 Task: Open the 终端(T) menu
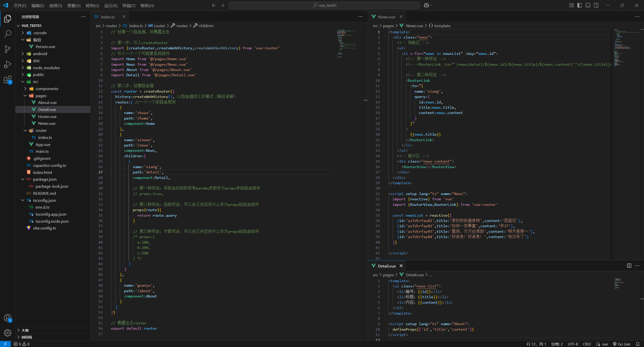(129, 6)
